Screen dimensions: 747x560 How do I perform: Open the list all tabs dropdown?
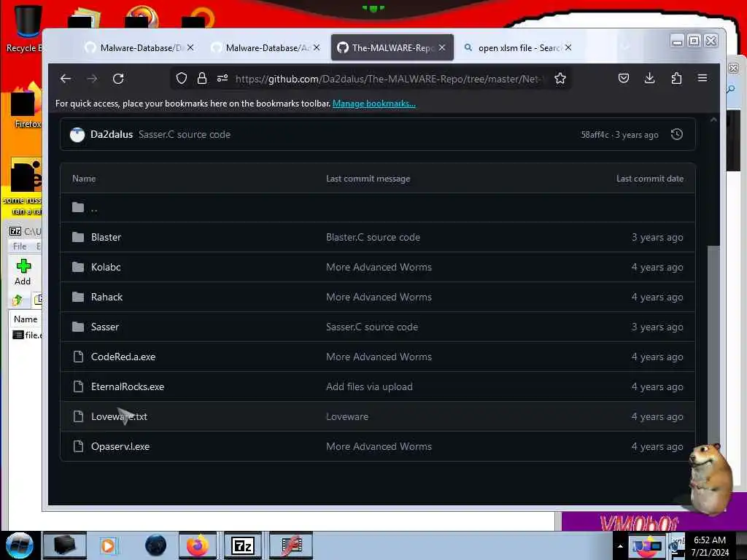click(625, 47)
